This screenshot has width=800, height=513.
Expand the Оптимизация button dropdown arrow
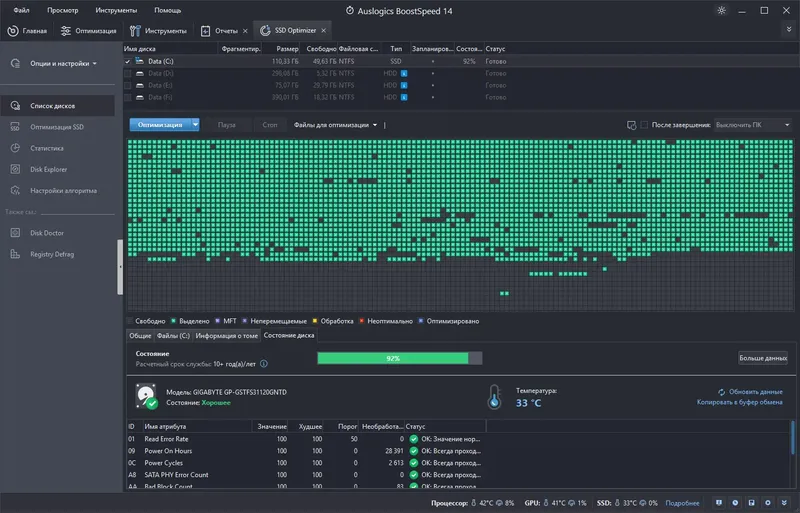195,125
